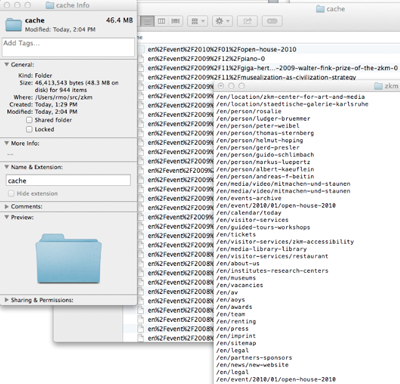Image resolution: width=400 pixels, height=384 pixels.
Task: Click line /en/renting
Action: coord(236,322)
